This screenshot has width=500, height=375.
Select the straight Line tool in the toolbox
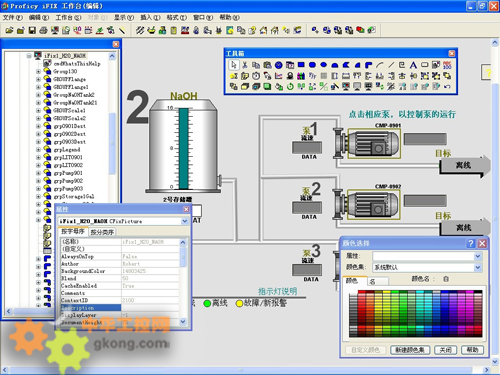[x=391, y=65]
